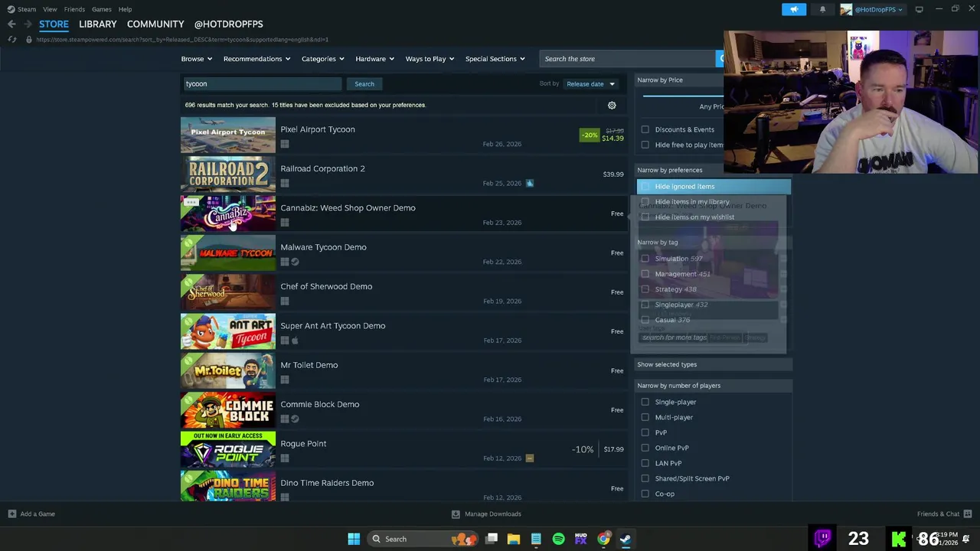Open the @HOTDROPFPS profile tab
Image resolution: width=980 pixels, height=551 pixels.
(228, 24)
